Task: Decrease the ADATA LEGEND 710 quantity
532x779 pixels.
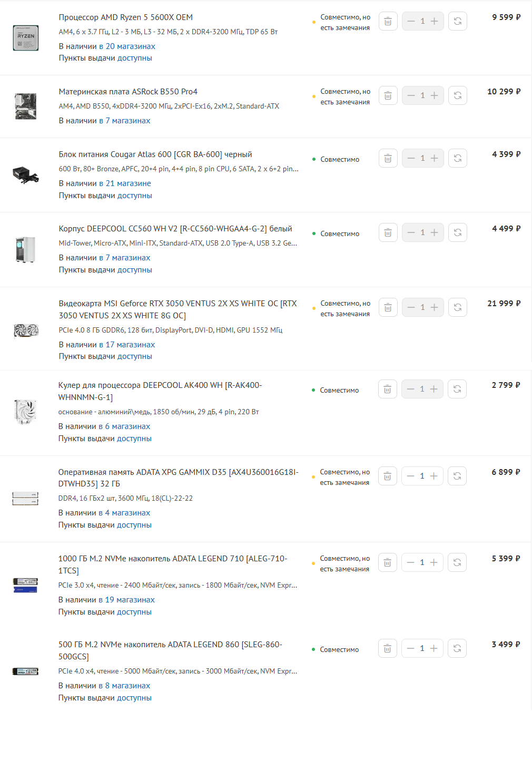Action: (410, 562)
